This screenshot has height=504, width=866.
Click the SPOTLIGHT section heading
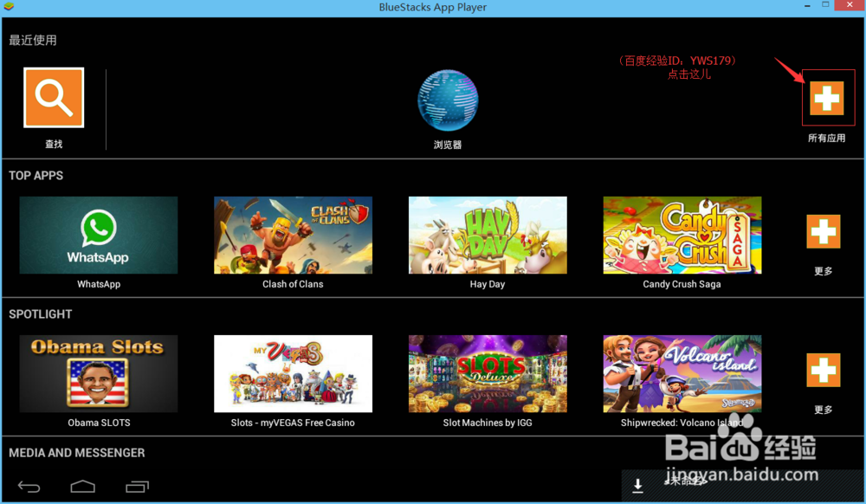pyautogui.click(x=41, y=314)
